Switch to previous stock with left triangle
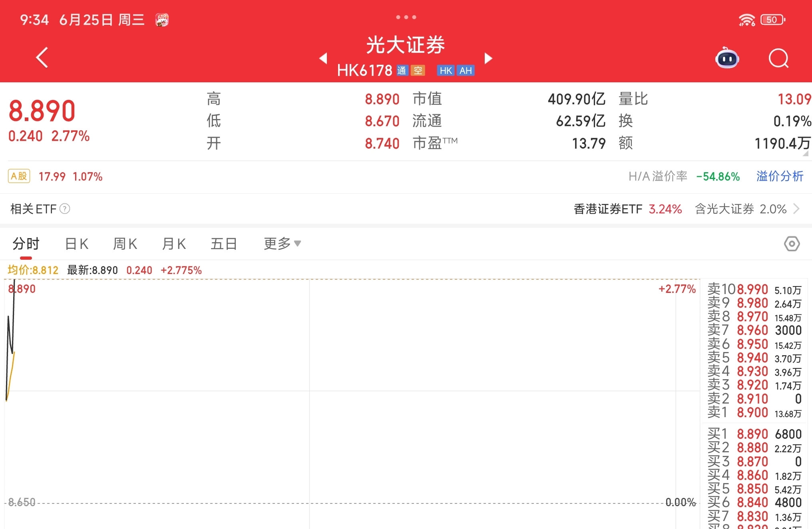Viewport: 812px width, 529px height. (x=323, y=58)
